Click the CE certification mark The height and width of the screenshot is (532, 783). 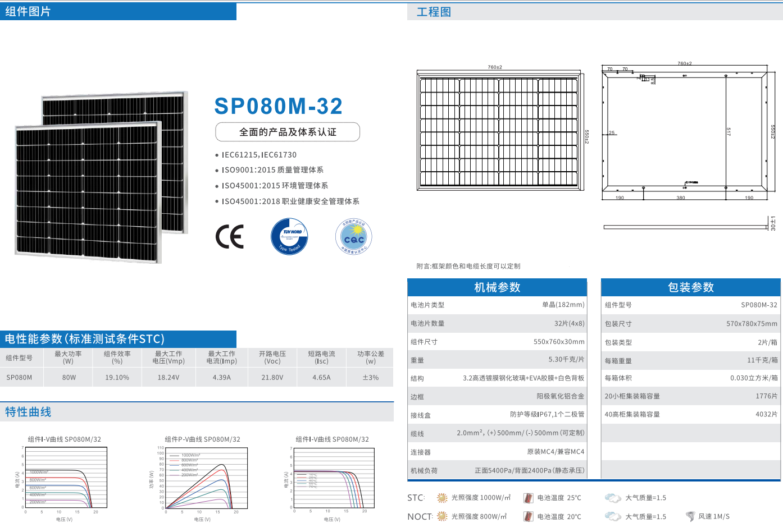click(x=230, y=237)
